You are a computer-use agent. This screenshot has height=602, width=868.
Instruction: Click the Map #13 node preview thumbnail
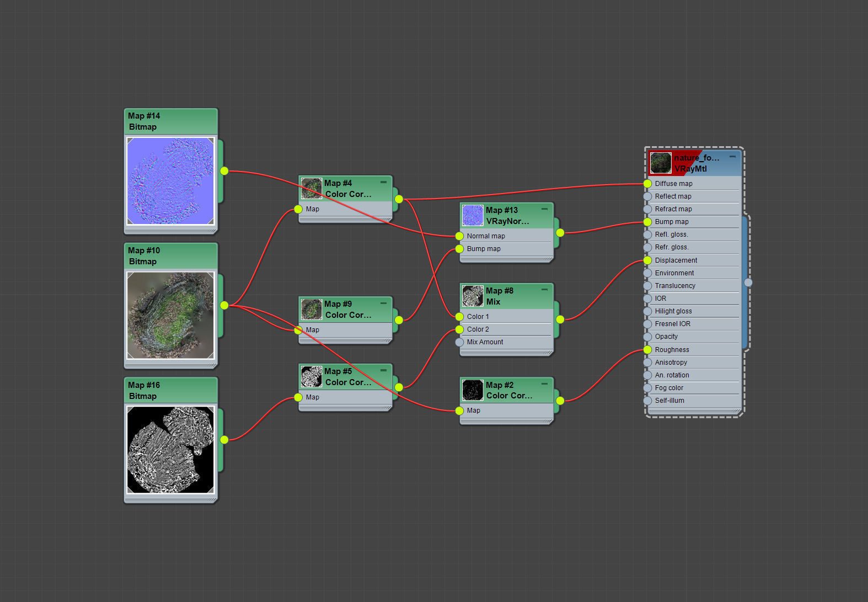[x=473, y=215]
